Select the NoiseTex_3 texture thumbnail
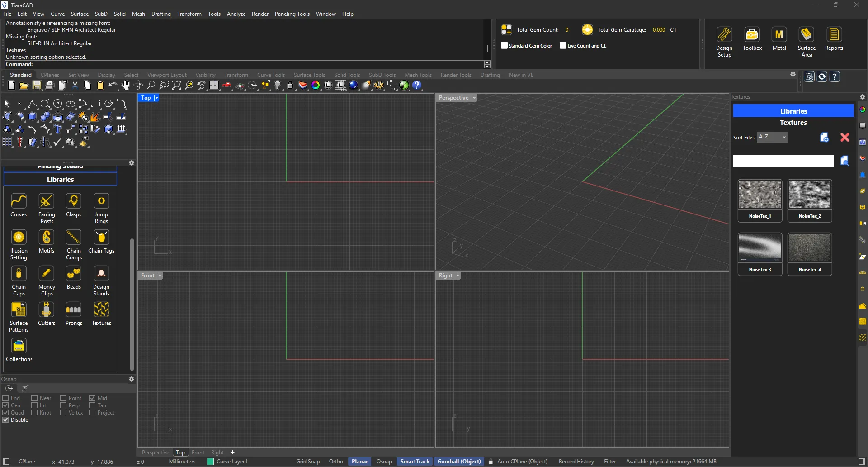 (x=759, y=248)
